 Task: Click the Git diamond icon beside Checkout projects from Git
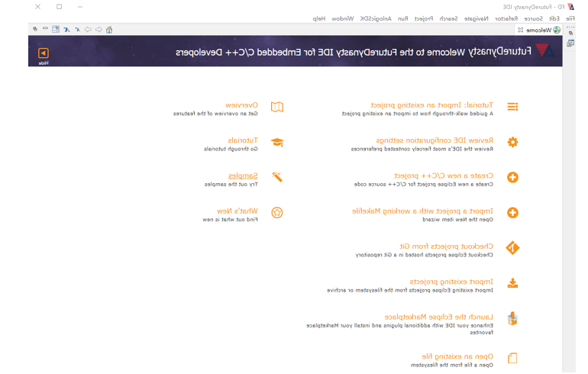[x=512, y=248]
